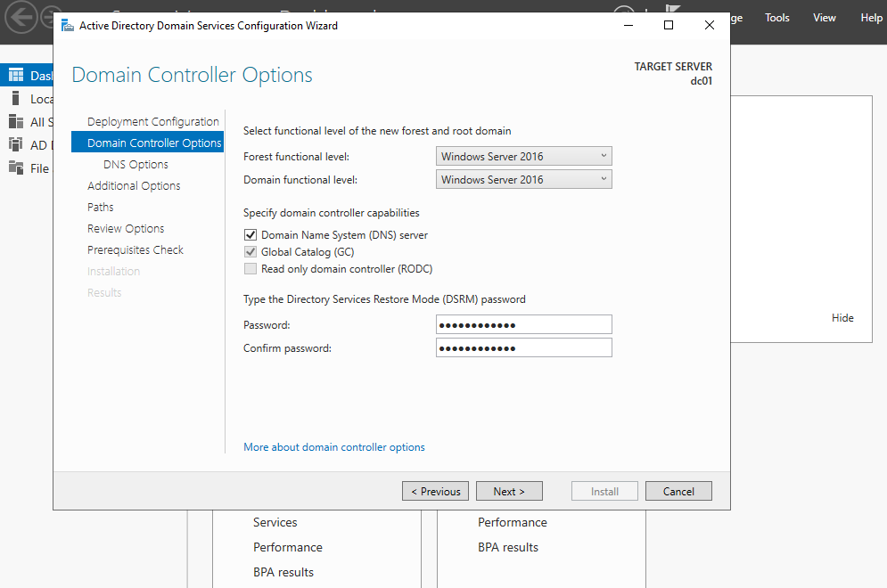Go to the Paths step
This screenshot has height=588, width=887.
tap(100, 207)
